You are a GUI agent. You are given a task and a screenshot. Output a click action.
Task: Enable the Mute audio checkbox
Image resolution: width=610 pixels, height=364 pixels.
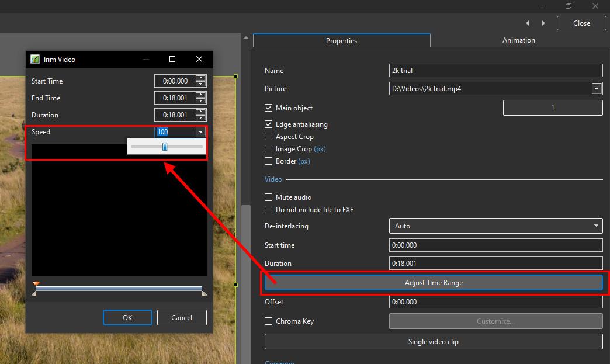point(269,197)
